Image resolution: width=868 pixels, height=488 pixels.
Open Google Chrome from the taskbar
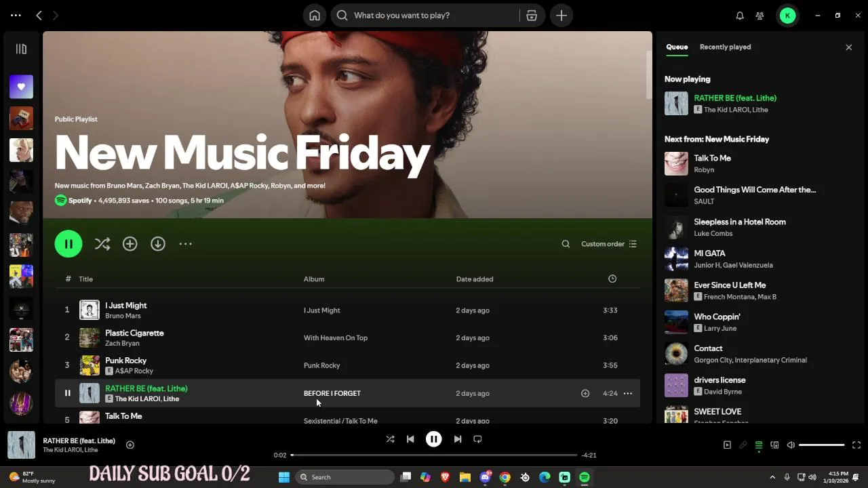pyautogui.click(x=505, y=477)
